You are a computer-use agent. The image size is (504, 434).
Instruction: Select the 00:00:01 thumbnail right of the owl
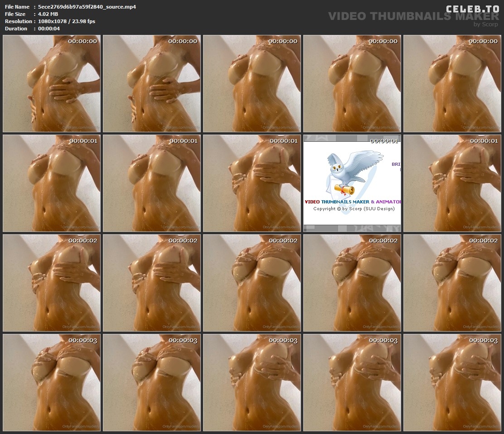pos(452,183)
